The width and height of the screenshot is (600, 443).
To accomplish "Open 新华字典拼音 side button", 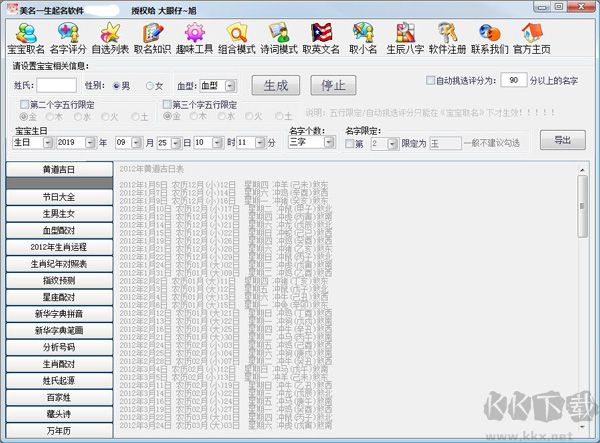I will [x=59, y=314].
